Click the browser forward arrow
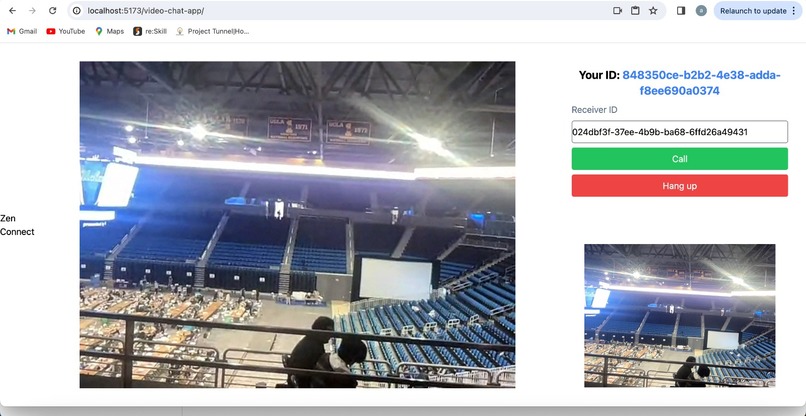Viewport: 806px width, 416px height. pos(32,11)
